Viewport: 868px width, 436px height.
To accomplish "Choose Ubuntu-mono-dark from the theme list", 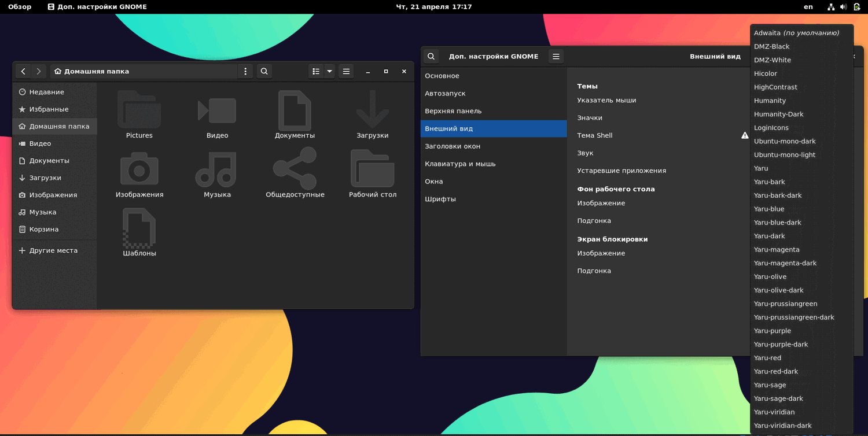I will pos(801,141).
